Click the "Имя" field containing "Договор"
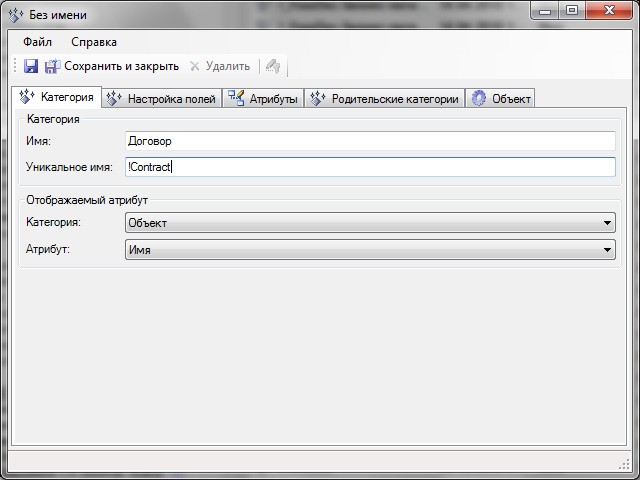Screen dimensions: 640x480 click(370, 142)
